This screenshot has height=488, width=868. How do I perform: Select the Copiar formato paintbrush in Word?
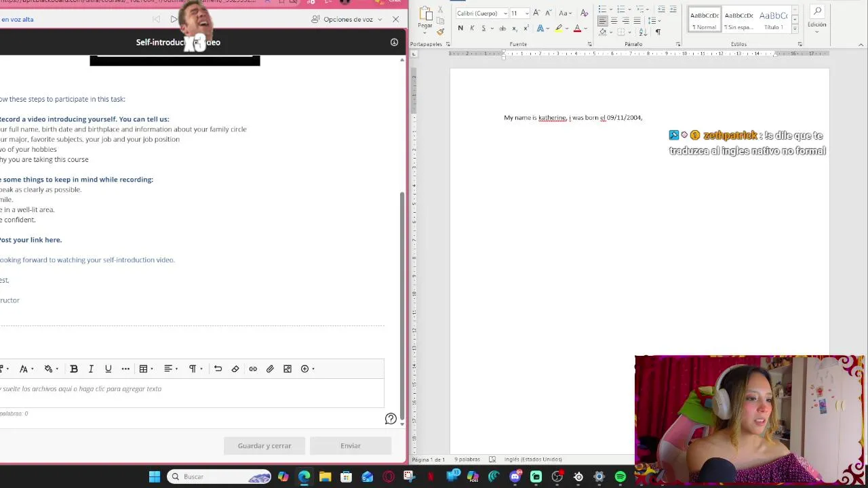tap(440, 32)
